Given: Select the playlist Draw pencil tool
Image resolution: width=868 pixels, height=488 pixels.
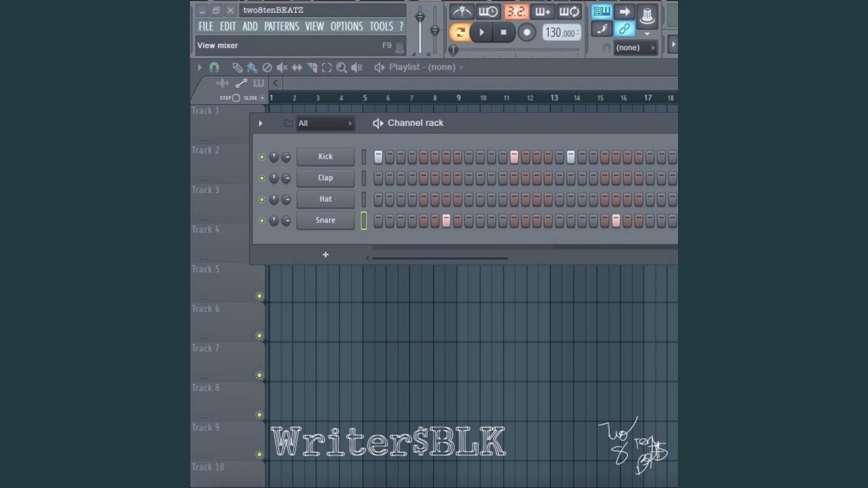Looking at the screenshot, I should pyautogui.click(x=237, y=67).
